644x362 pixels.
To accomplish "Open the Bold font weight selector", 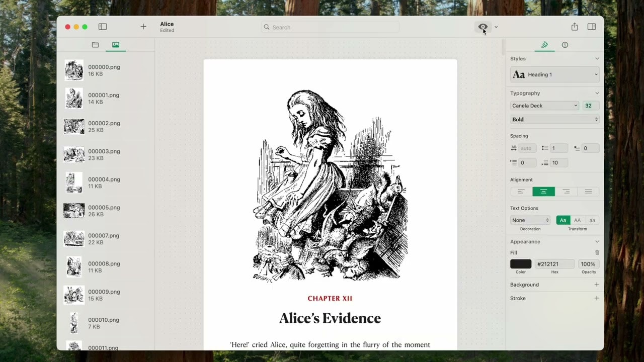I will tap(555, 119).
